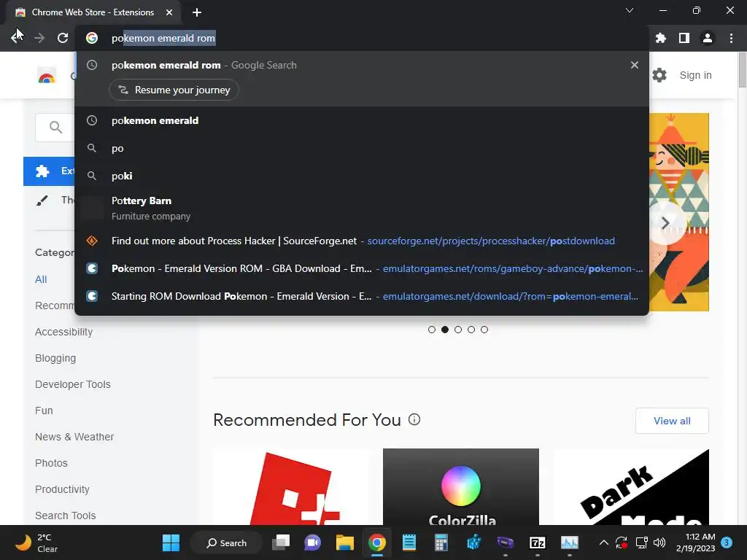The height and width of the screenshot is (560, 747).
Task: Click Resume your journey chip
Action: pos(174,90)
